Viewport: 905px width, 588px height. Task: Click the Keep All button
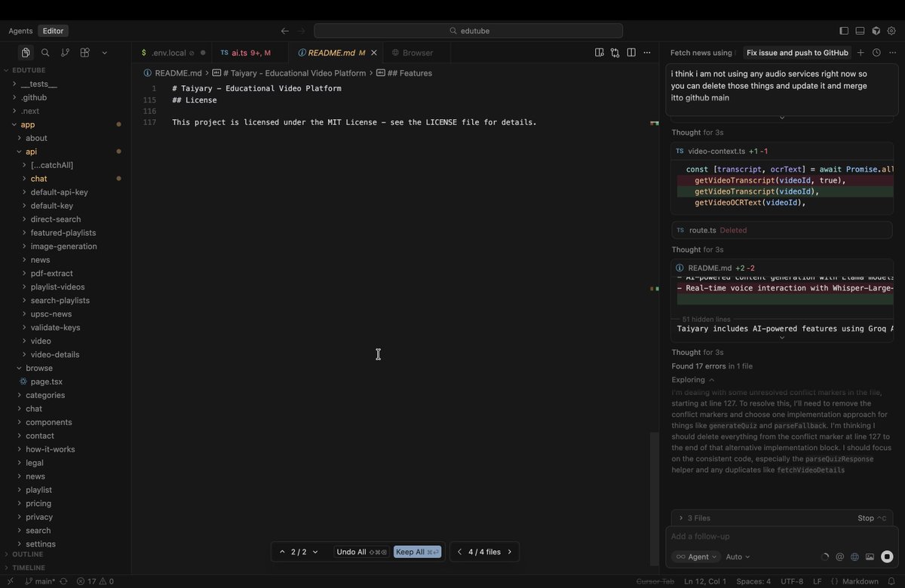tap(417, 552)
